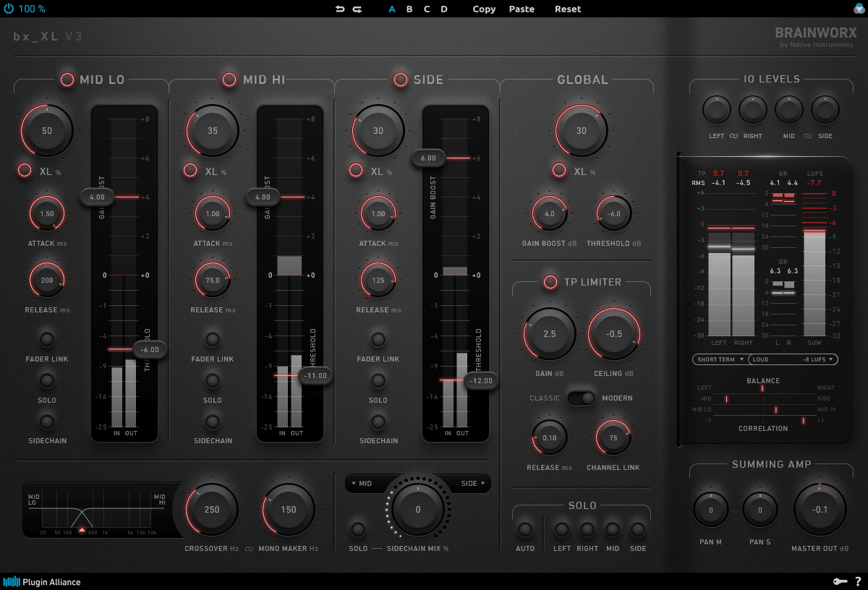Image resolution: width=868 pixels, height=590 pixels.
Task: Click the top-right account avatar icon
Action: [x=859, y=9]
